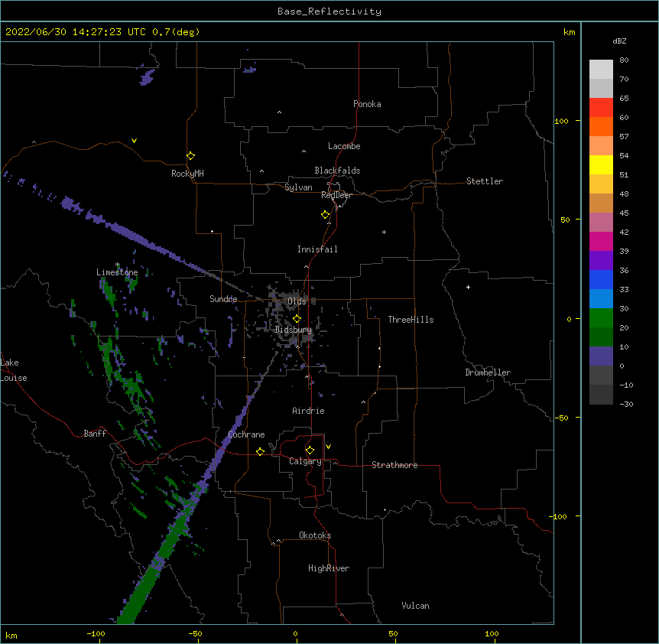659x644 pixels.
Task: Click the Blackfalds label
Action: tap(337, 171)
